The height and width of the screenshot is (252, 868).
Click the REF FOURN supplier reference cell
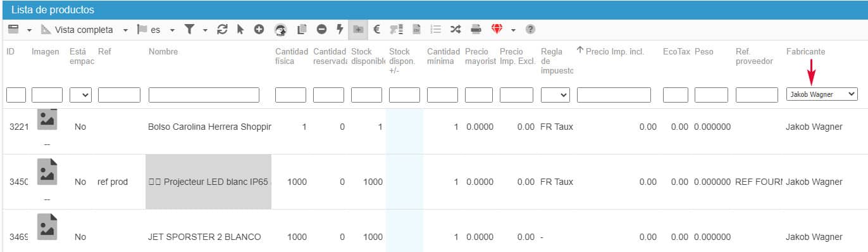click(x=759, y=182)
